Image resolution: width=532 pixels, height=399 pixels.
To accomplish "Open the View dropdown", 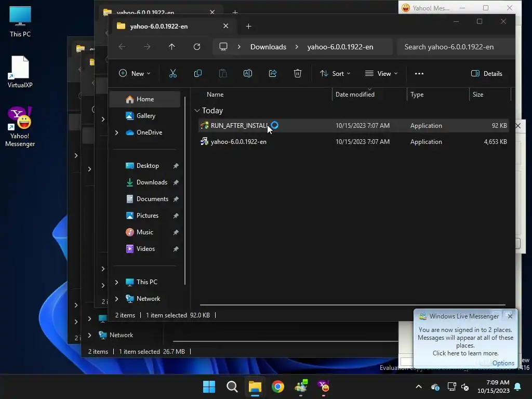I will (x=381, y=73).
